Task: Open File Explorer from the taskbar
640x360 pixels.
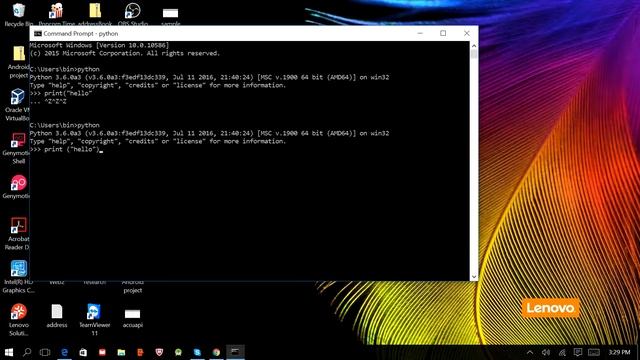Action: click(x=121, y=352)
